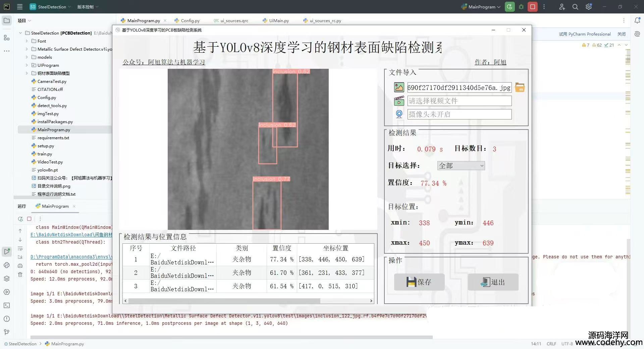Open the Run tool window icon in left sidebar
Screen dimensions: 644x349
pos(6,251)
